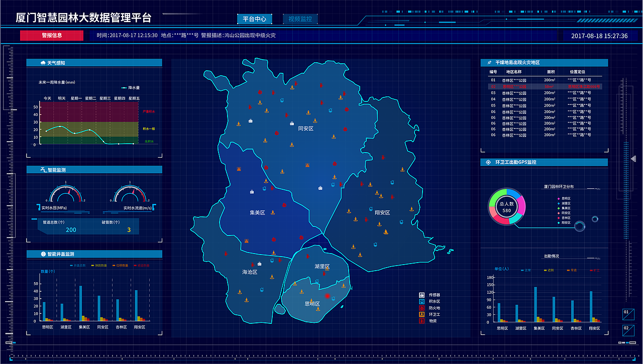Click the 环卫工 legend icon
This screenshot has width=643, height=364.
coord(421,314)
